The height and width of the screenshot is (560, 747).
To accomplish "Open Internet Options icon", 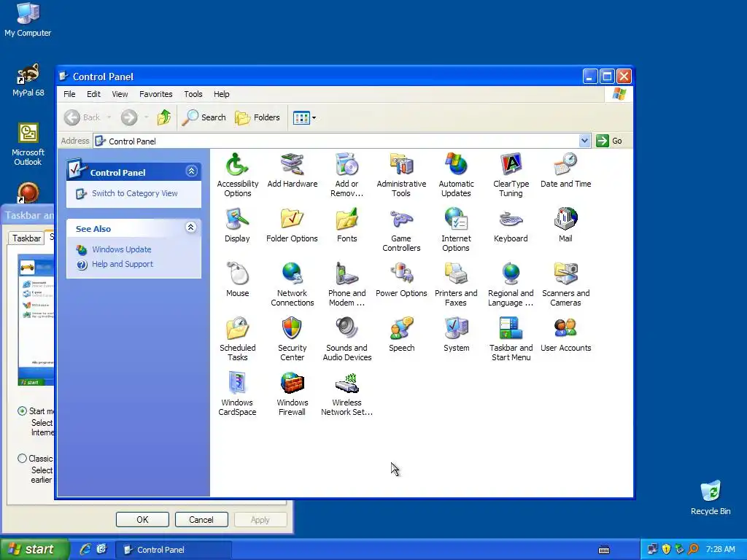I will click(456, 230).
